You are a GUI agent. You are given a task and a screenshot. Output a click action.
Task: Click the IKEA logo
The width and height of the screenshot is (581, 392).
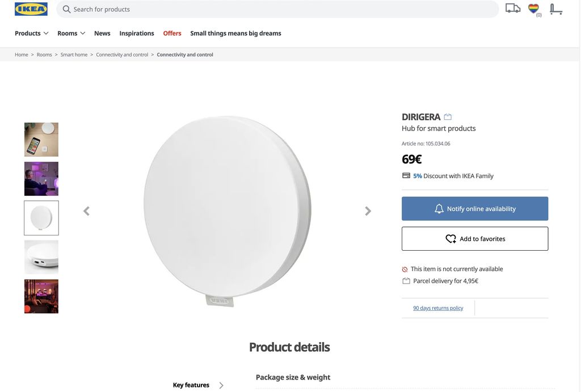[x=31, y=9]
